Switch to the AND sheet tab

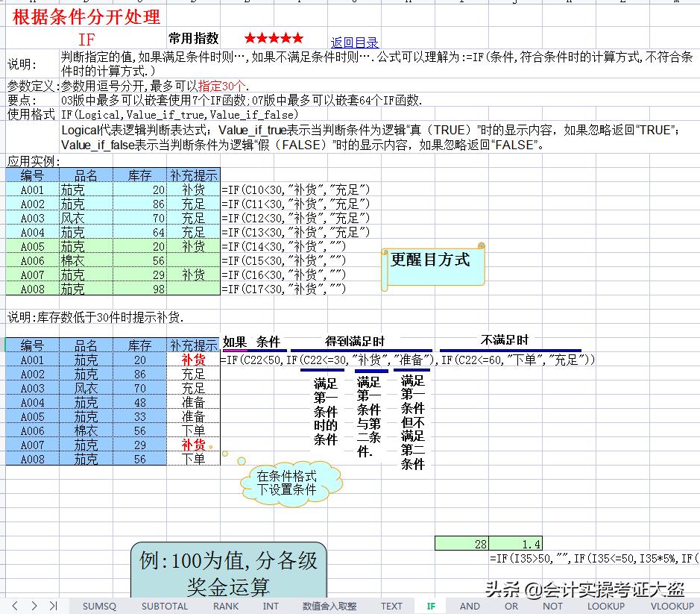tap(470, 607)
